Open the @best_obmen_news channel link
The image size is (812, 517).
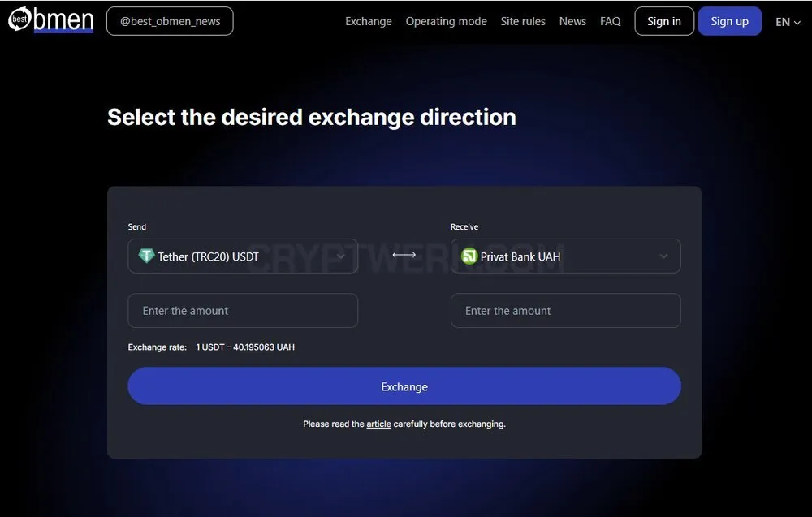[x=170, y=21]
